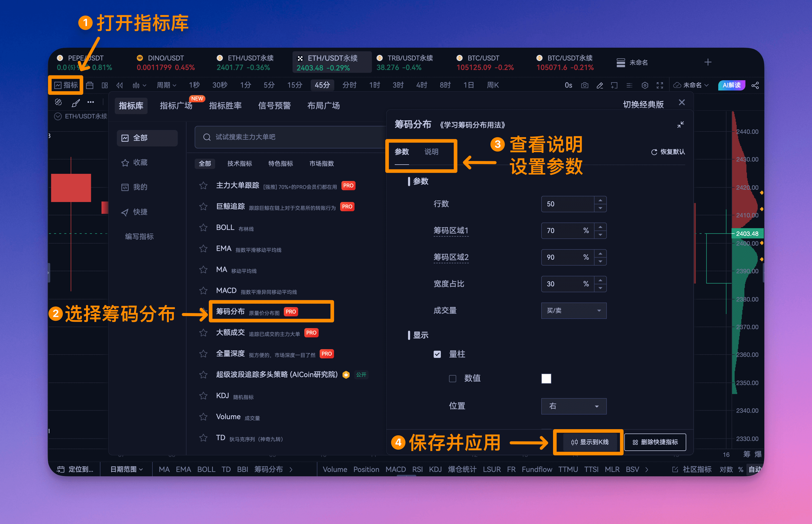This screenshot has height=524, width=812.
Task: Open the 《学习筹码分布用法》 link
Action: coord(472,125)
